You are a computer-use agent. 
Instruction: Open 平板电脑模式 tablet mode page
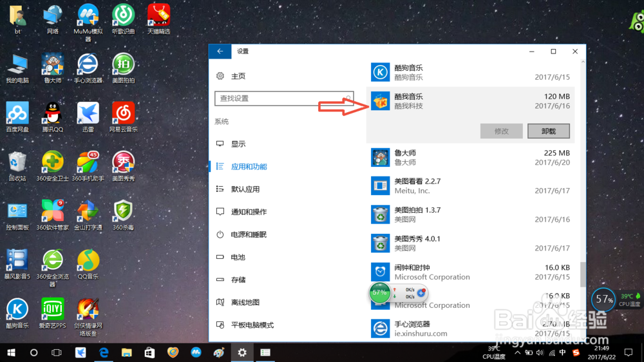[x=245, y=325]
